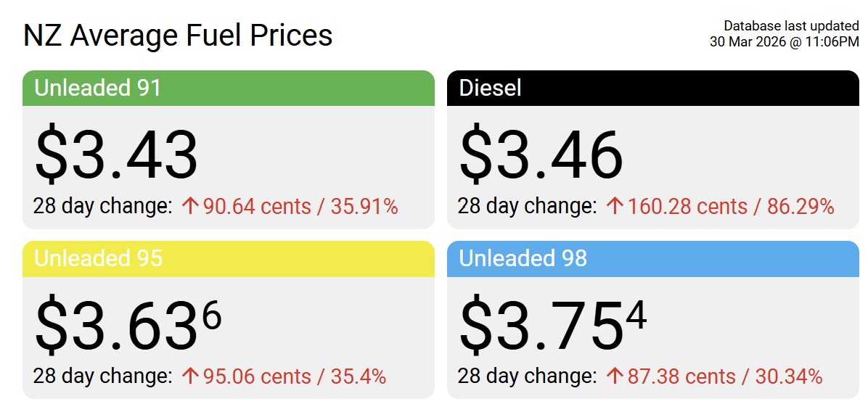
Task: Select the blue Unleaded 98 header
Action: 653,259
